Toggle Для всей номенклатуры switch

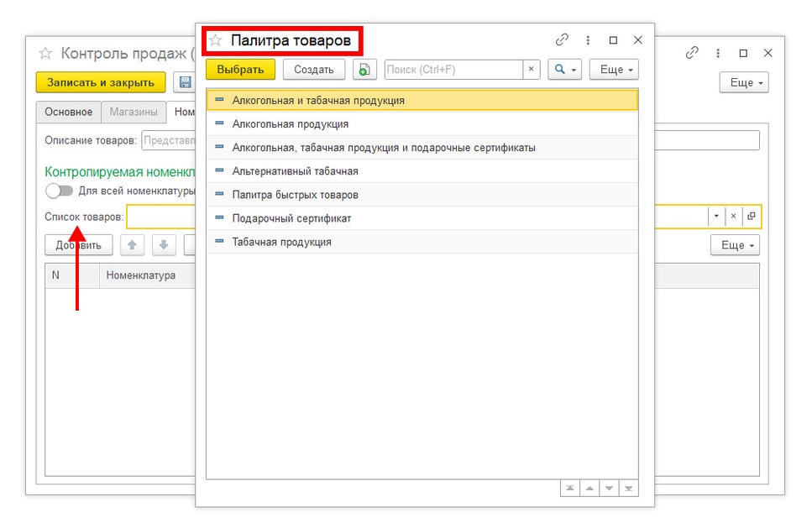[59, 191]
